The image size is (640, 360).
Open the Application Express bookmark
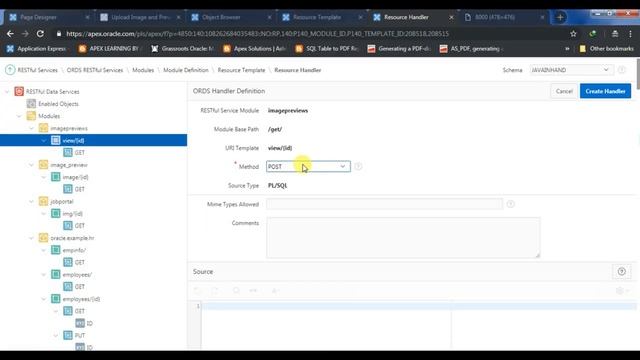[x=36, y=49]
